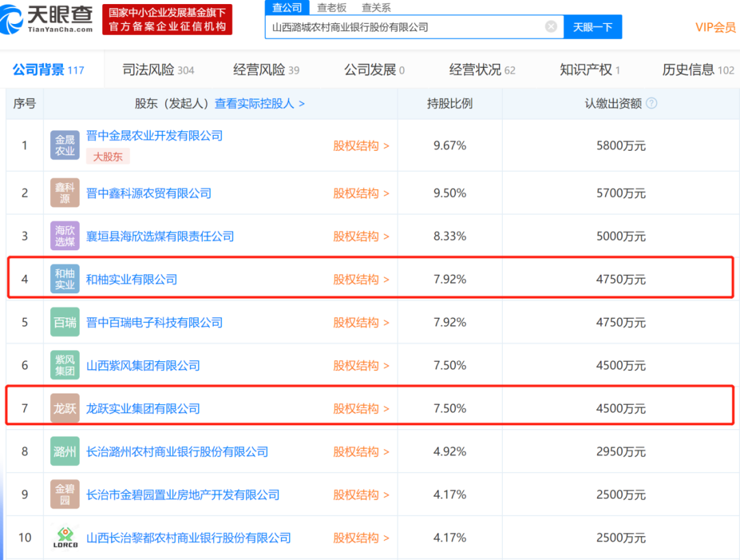This screenshot has height=560, width=740.
Task: Open 公司发展 tab
Action: pyautogui.click(x=374, y=70)
